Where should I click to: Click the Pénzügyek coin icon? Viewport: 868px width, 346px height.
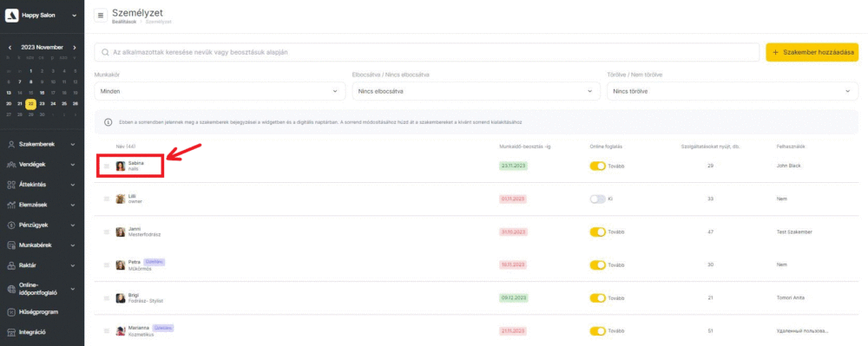tap(11, 225)
